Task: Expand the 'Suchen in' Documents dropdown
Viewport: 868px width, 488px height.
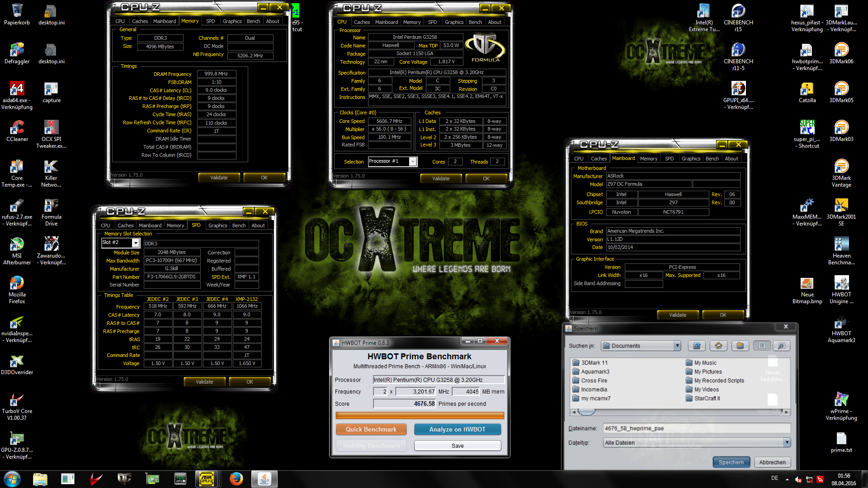Action: point(677,346)
